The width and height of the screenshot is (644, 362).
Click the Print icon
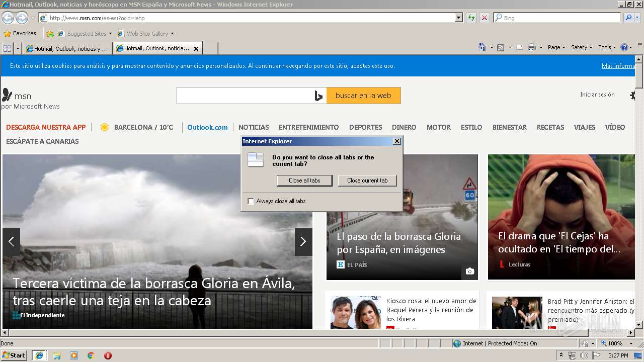click(531, 47)
